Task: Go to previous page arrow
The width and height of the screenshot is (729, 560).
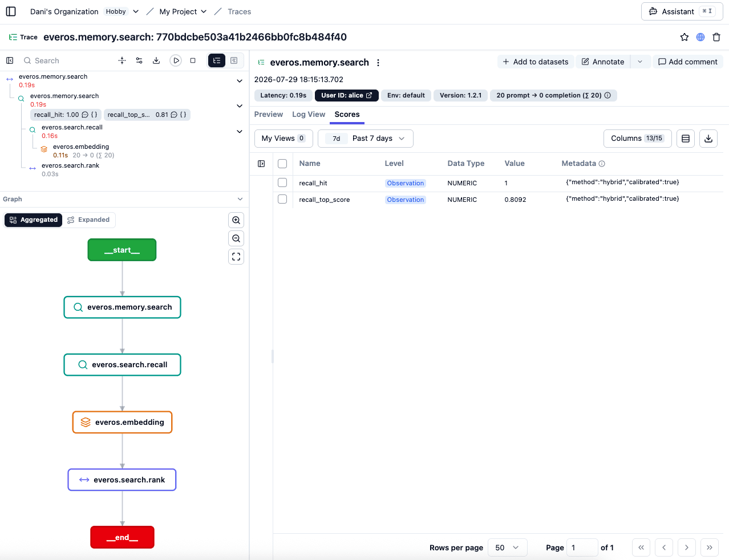Action: click(x=664, y=547)
